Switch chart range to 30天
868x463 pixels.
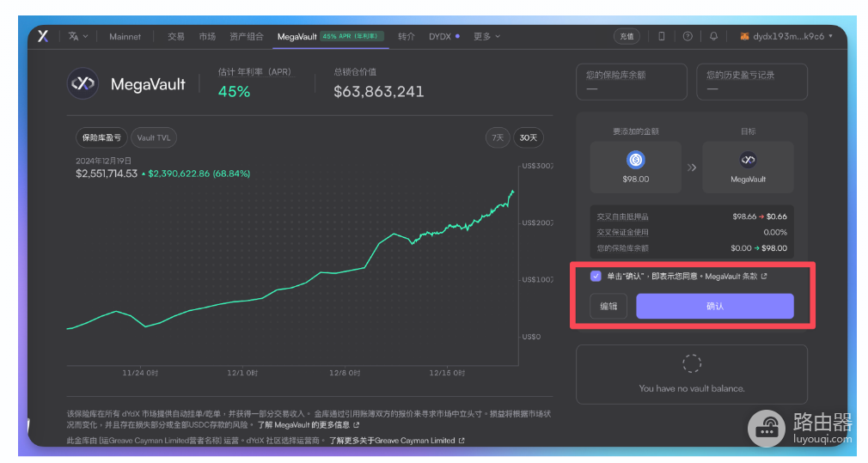(x=529, y=137)
